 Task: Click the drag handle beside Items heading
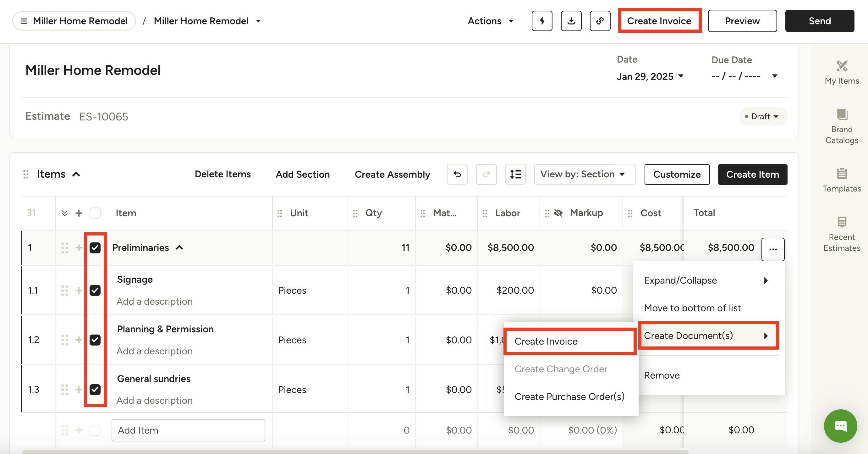[x=25, y=174]
